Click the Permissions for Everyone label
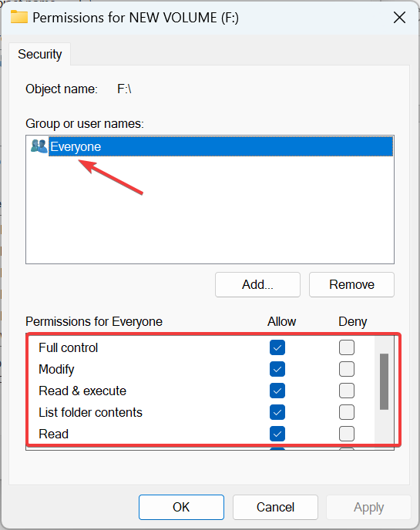The height and width of the screenshot is (530, 420). pos(94,321)
